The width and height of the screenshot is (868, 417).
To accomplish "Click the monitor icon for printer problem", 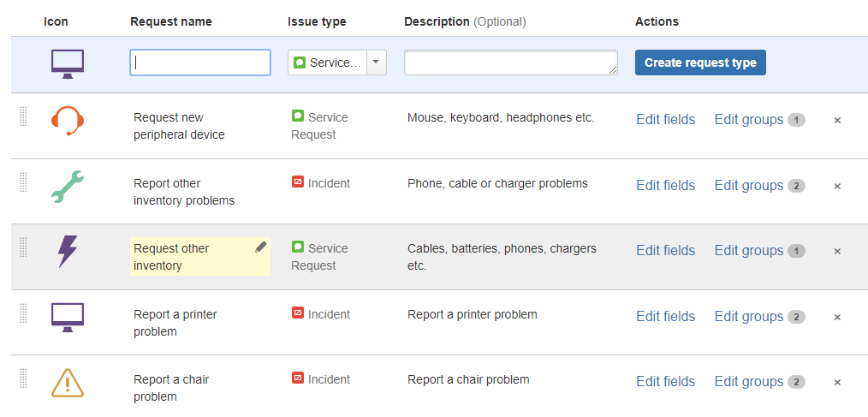I will tap(68, 317).
